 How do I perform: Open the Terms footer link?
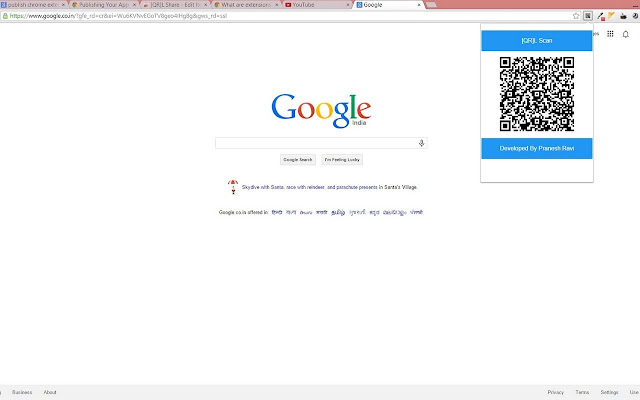(x=582, y=392)
